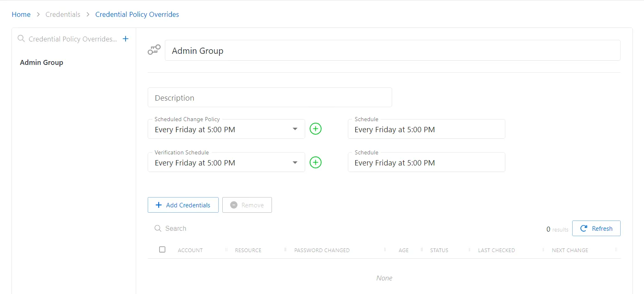Sort by the RESOURCE column header
The image size is (644, 294).
click(x=248, y=250)
